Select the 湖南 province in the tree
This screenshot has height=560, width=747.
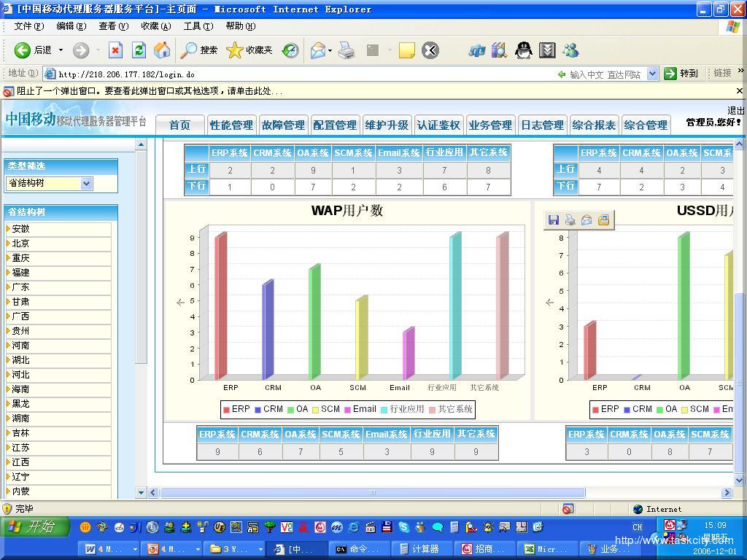coord(20,419)
